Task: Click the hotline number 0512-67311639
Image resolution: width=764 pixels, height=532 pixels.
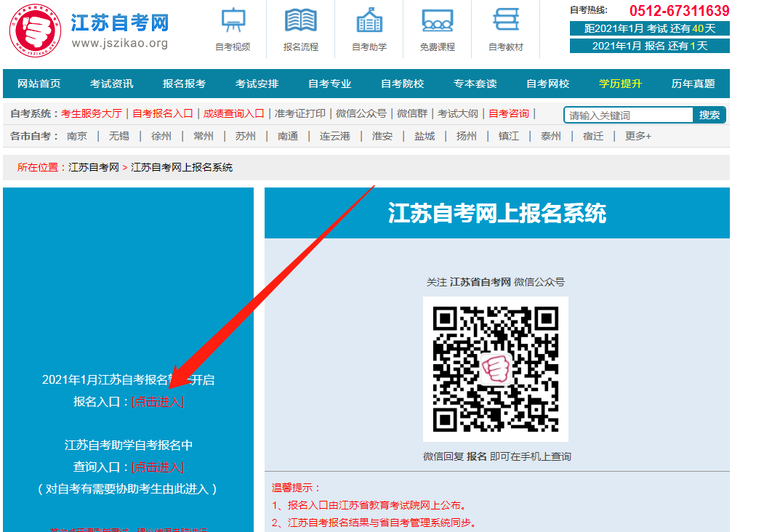Action: click(679, 11)
